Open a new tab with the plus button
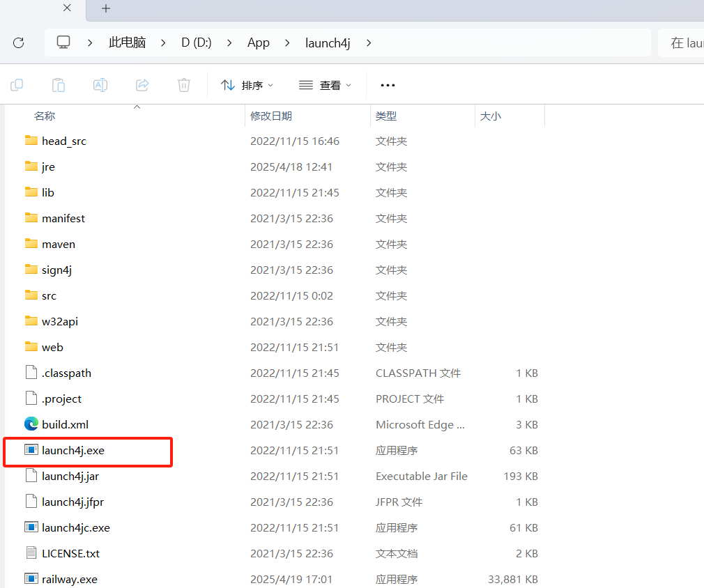The image size is (704, 588). click(106, 8)
